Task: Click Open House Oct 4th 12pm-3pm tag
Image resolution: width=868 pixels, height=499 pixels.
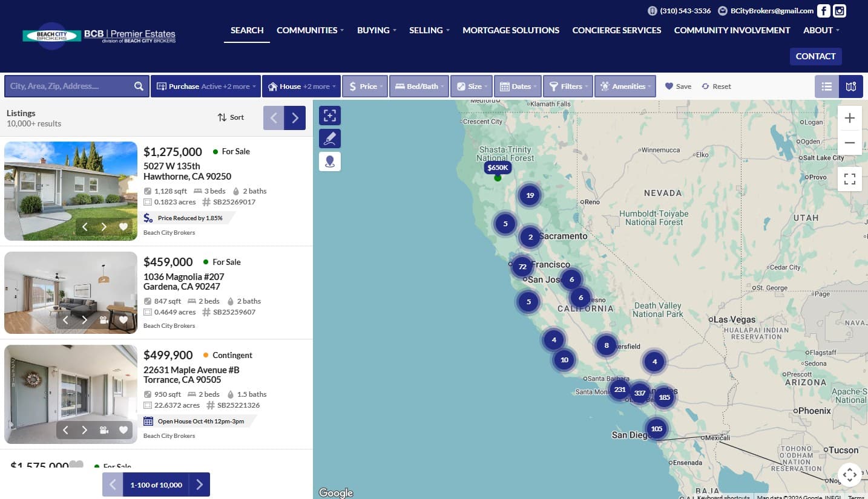Action: point(200,421)
